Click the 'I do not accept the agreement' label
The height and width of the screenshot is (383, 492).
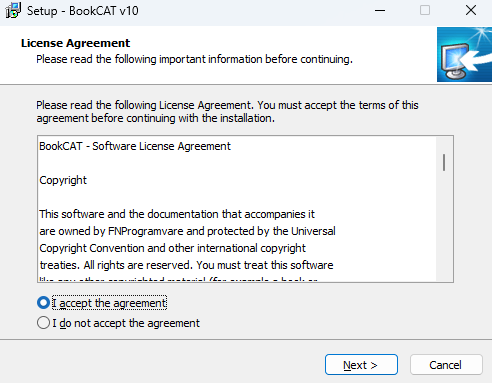click(x=126, y=323)
